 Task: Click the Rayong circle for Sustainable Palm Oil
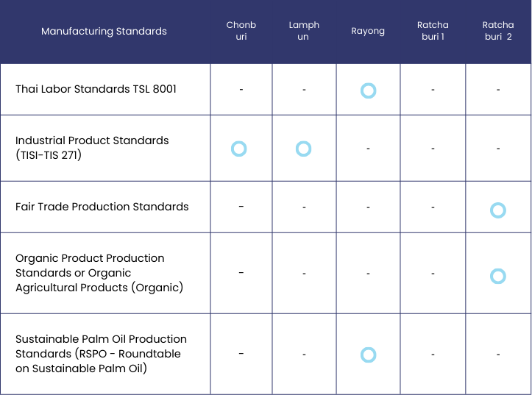coord(368,355)
